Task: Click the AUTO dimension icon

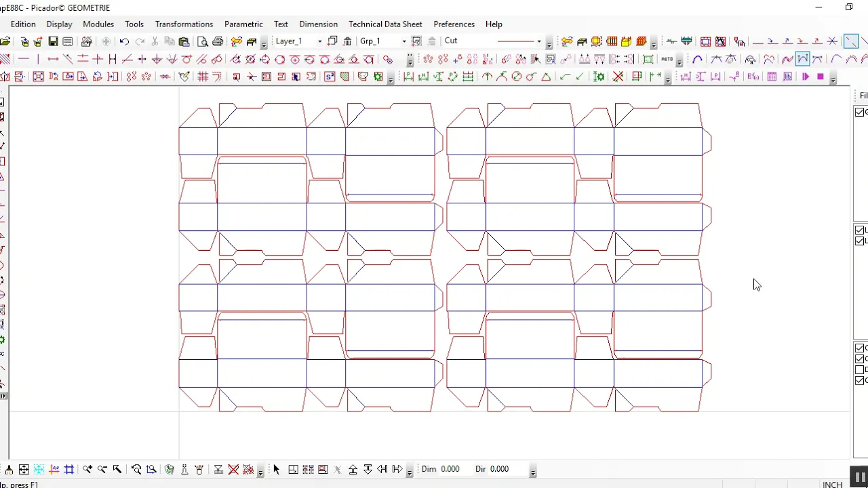Action: [667, 59]
